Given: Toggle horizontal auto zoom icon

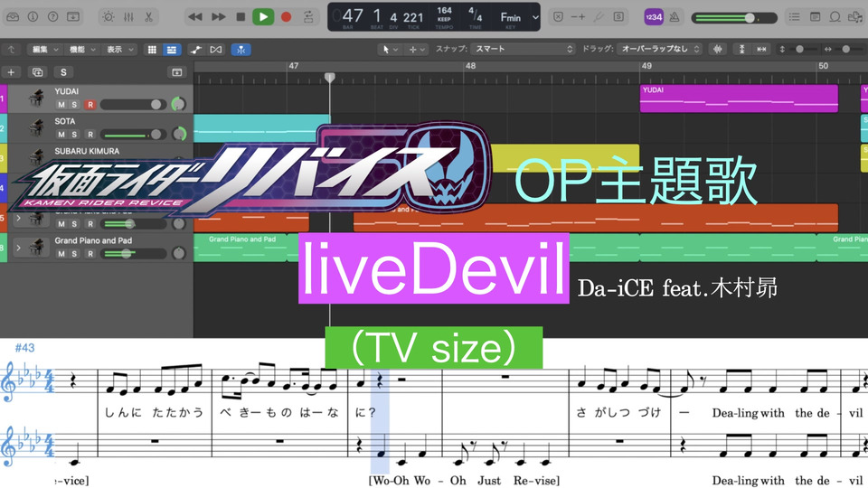Looking at the screenshot, I should coord(761,49).
